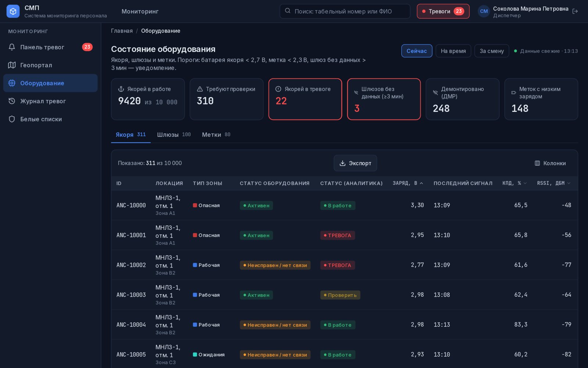The width and height of the screenshot is (588, 368).
Task: Click the Экспорт button
Action: click(355, 163)
